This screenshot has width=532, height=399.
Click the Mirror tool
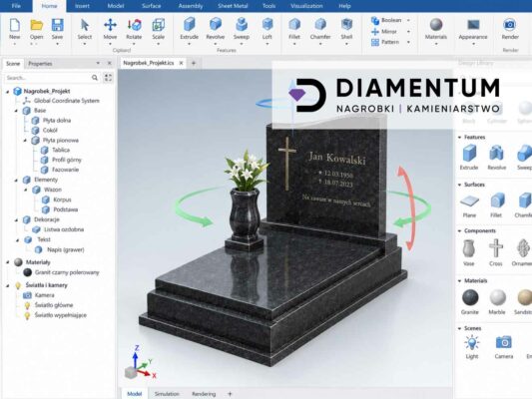[x=384, y=32]
